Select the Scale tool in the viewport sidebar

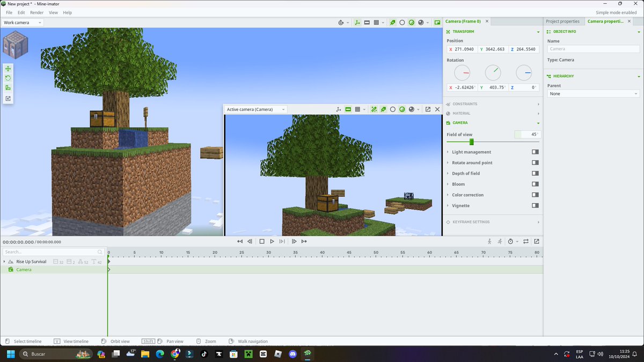click(x=8, y=88)
